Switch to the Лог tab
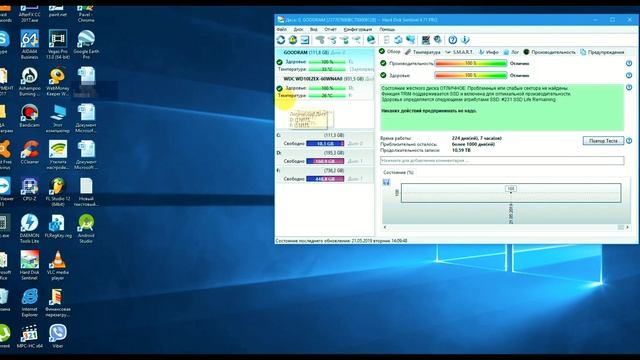Viewport: 640px width, 360px height. click(511, 52)
